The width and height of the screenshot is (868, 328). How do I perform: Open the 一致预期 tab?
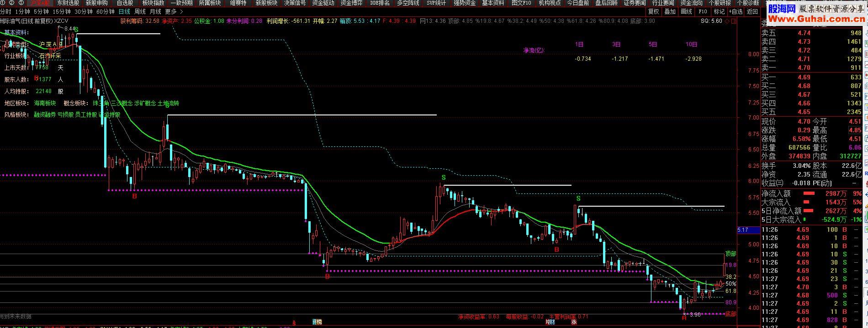pyautogui.click(x=181, y=3)
